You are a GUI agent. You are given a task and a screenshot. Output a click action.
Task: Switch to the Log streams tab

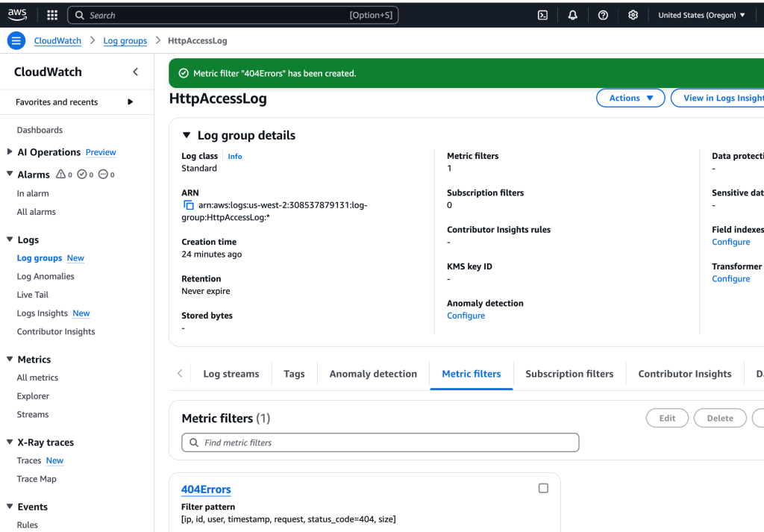point(231,374)
